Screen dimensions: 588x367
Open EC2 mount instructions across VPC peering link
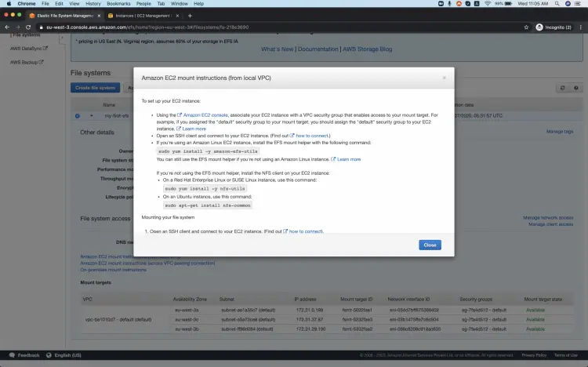pyautogui.click(x=147, y=263)
